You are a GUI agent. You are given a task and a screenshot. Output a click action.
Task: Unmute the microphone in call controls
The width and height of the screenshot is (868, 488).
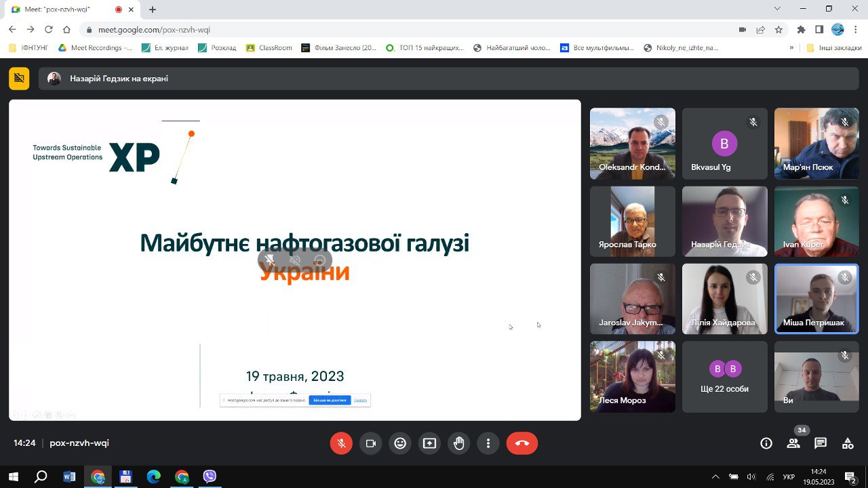pos(342,443)
